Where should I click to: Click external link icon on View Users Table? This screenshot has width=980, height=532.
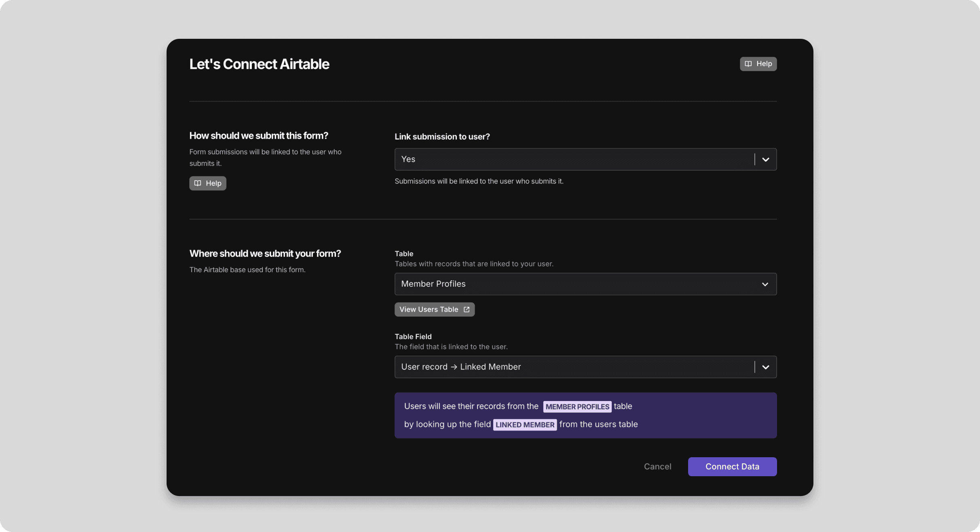[x=467, y=309]
